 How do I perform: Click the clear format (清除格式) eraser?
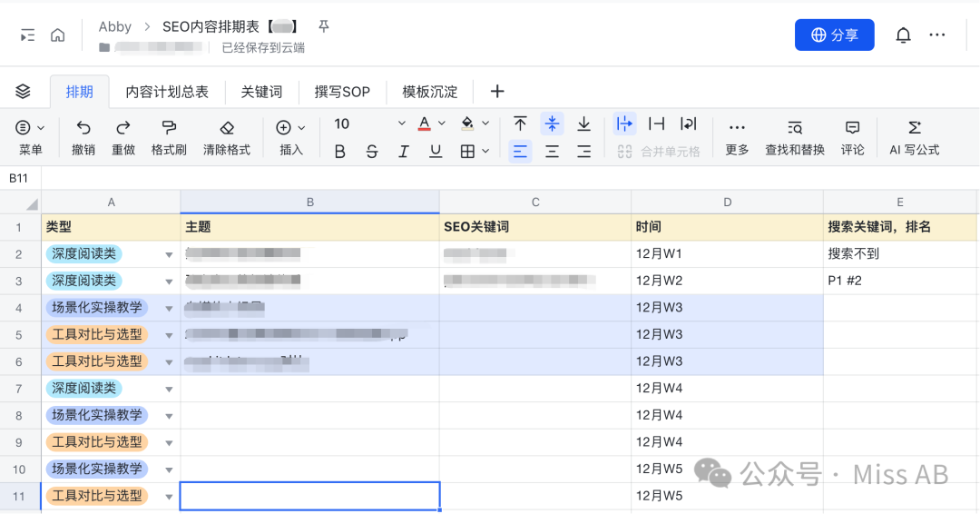[227, 128]
